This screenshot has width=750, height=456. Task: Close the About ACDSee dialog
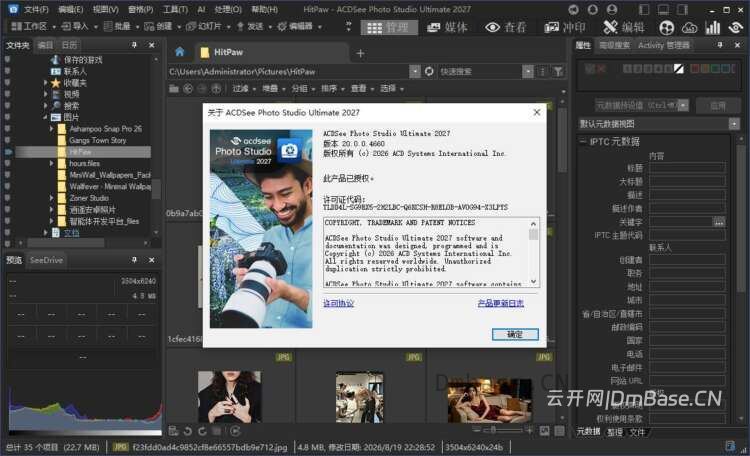(x=537, y=112)
